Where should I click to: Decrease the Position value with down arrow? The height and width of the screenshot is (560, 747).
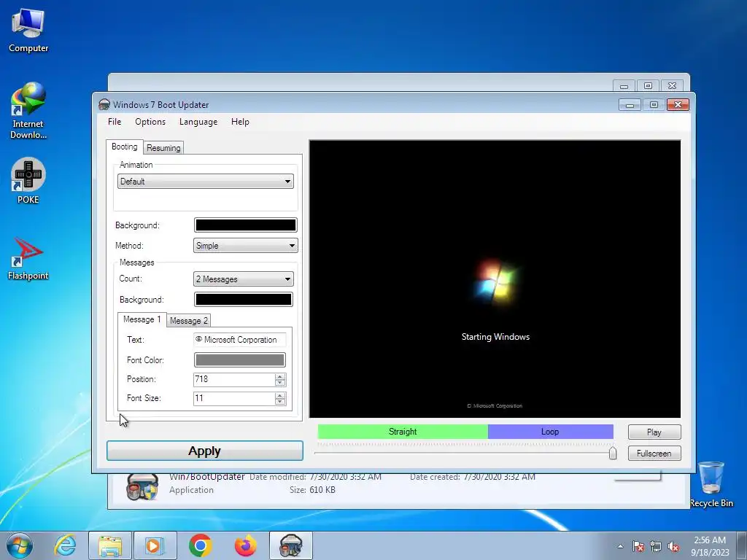click(x=280, y=383)
